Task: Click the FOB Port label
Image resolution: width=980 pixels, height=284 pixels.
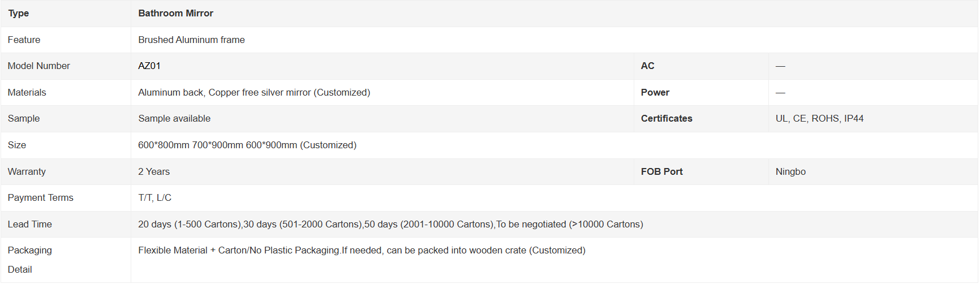Action: [661, 172]
